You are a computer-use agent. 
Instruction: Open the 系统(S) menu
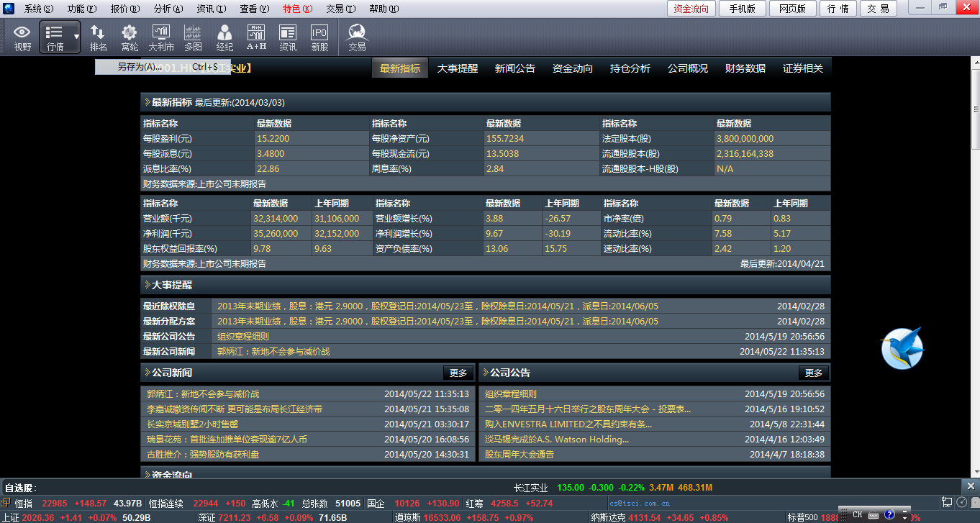click(39, 9)
